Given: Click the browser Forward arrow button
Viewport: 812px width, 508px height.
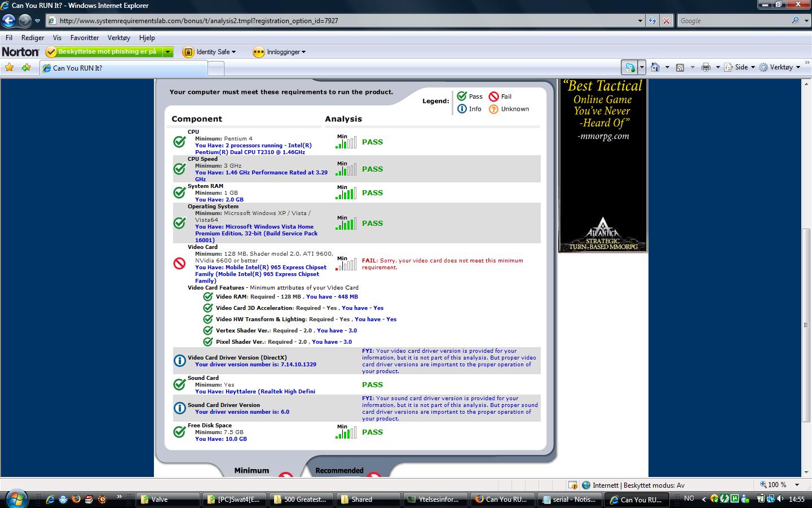Looking at the screenshot, I should tap(25, 21).
